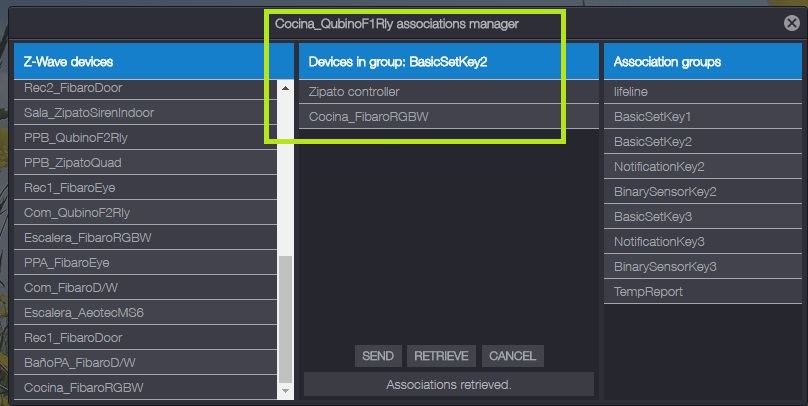This screenshot has height=406, width=808.
Task: Click the SEND button
Action: coord(377,356)
